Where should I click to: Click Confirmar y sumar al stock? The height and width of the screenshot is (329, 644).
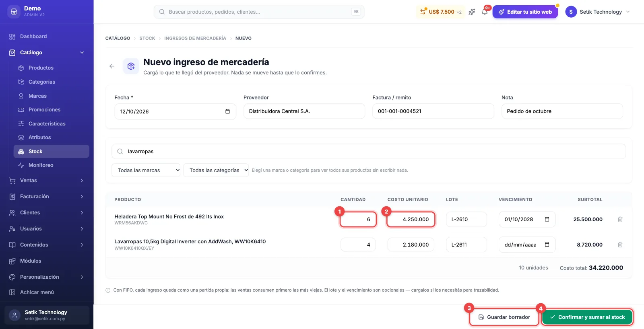click(x=587, y=317)
